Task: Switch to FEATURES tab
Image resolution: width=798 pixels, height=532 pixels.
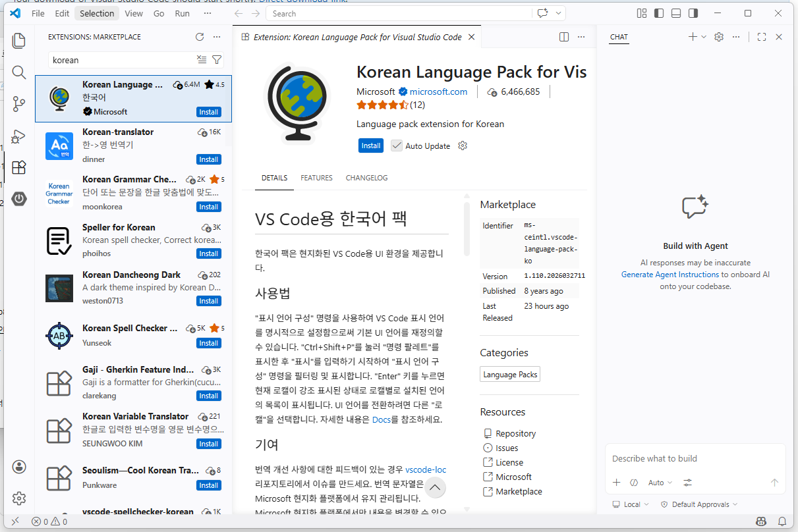Action: [x=316, y=178]
